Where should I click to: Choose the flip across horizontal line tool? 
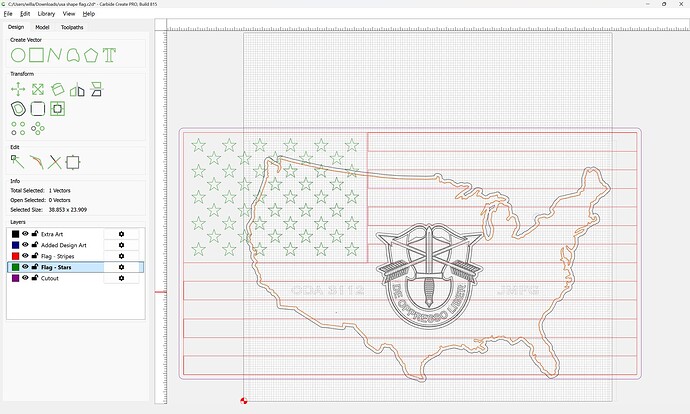[96, 89]
